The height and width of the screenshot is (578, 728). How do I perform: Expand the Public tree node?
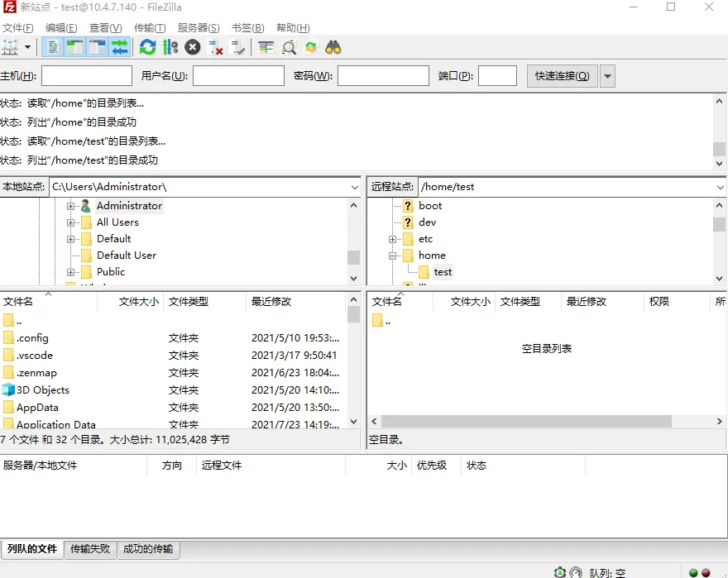click(70, 273)
